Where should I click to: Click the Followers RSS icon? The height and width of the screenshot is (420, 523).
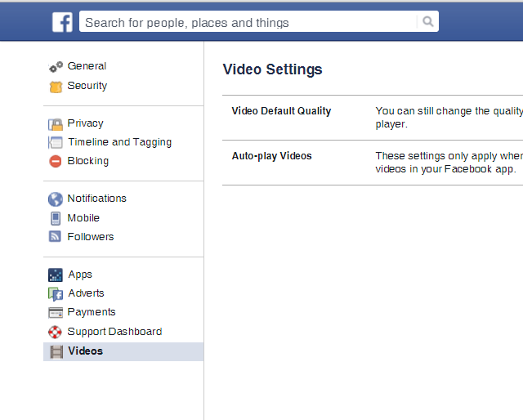[x=56, y=237]
